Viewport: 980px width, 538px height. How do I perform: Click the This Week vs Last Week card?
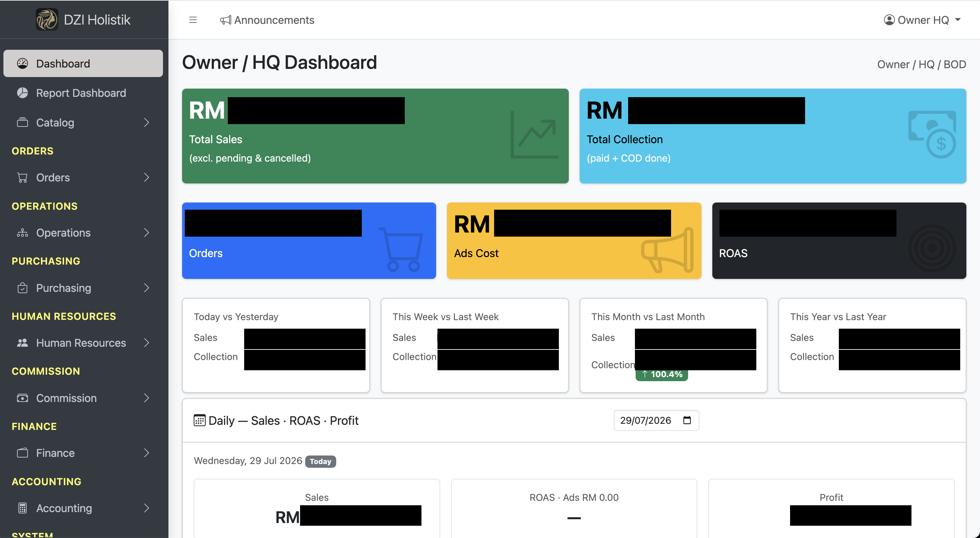pos(475,345)
